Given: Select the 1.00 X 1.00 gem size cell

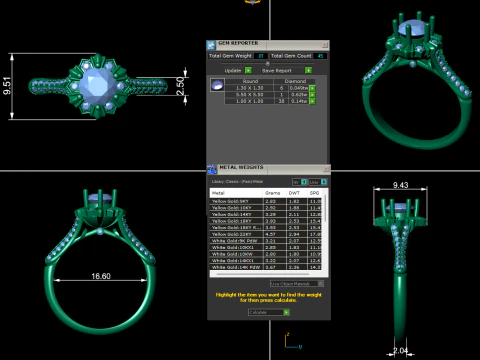Looking at the screenshot, I should click(x=250, y=101).
